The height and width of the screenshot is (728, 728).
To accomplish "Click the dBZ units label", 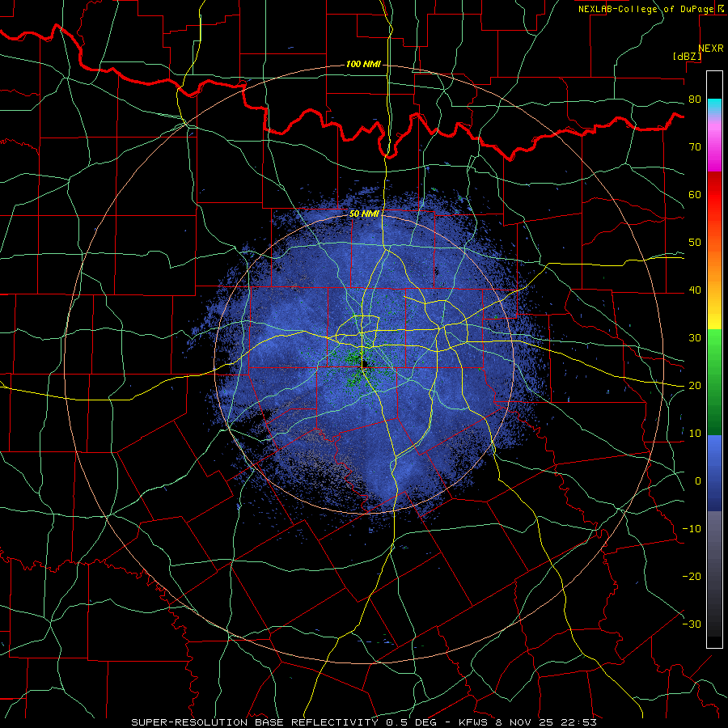I will 687,57.
